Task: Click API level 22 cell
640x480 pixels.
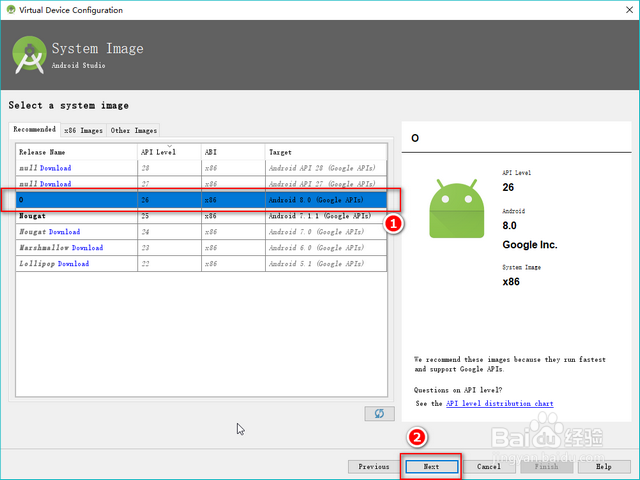Action: pyautogui.click(x=169, y=263)
